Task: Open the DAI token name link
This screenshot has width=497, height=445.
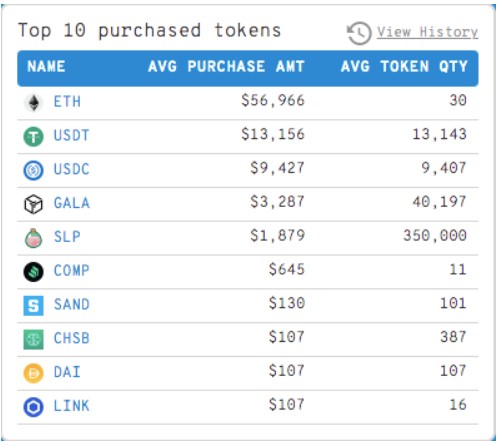Action: (x=67, y=372)
